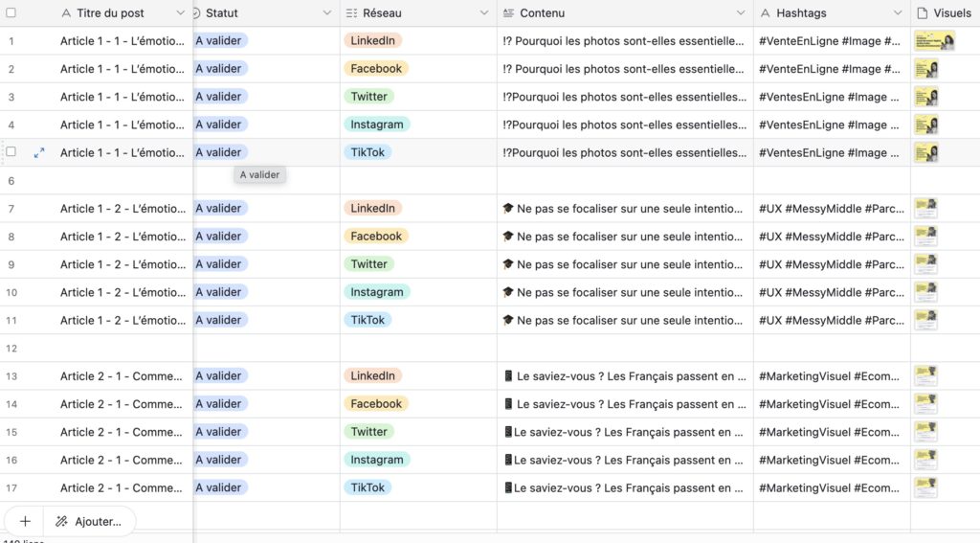Click the Réseau multi-select field icon
This screenshot has height=543, width=980.
pos(351,13)
